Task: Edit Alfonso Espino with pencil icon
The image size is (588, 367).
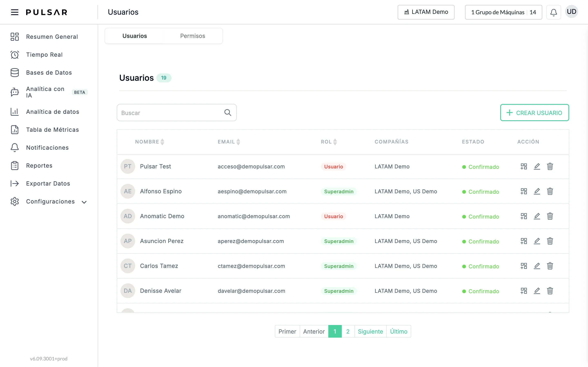Action: point(537,191)
